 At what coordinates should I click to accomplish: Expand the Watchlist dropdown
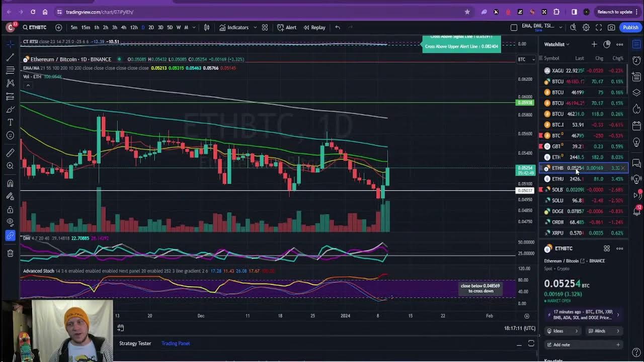556,44
